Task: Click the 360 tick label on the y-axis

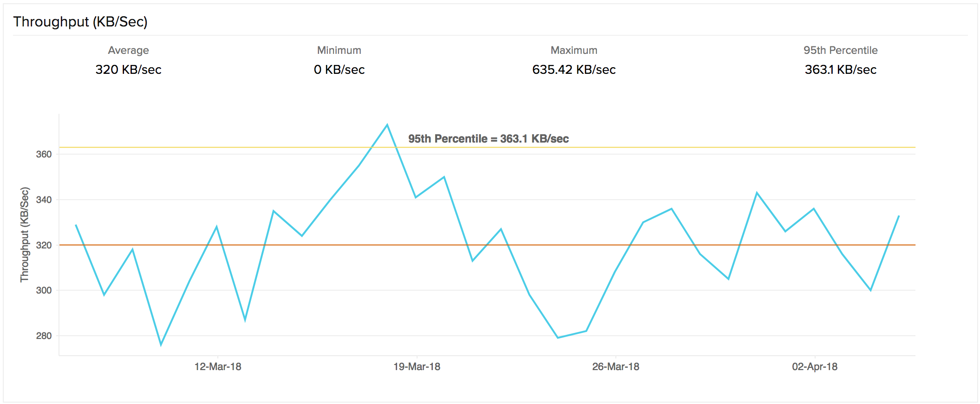Action: pos(44,154)
